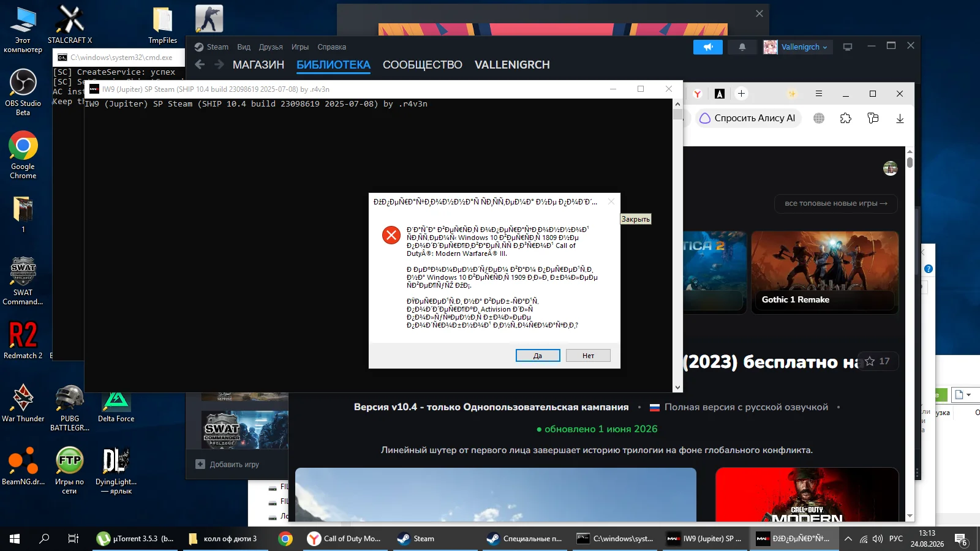The height and width of the screenshot is (551, 980).
Task: Click the blue help icon at right edge
Action: [929, 269]
